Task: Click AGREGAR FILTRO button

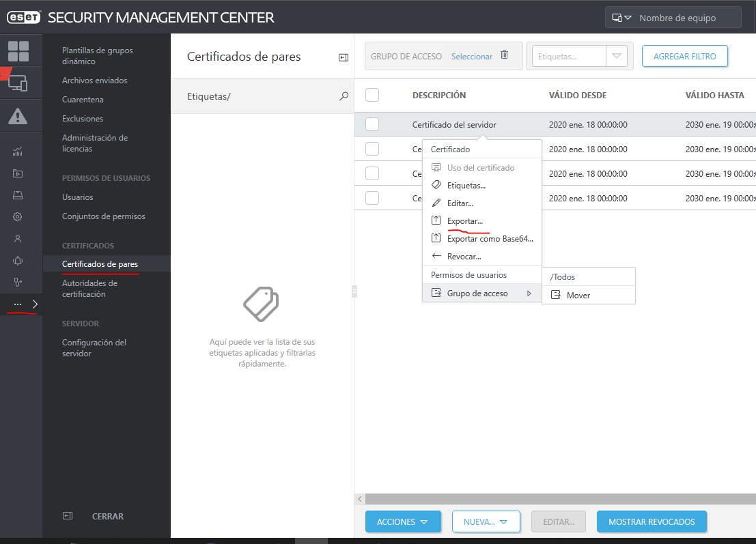Action: (685, 57)
